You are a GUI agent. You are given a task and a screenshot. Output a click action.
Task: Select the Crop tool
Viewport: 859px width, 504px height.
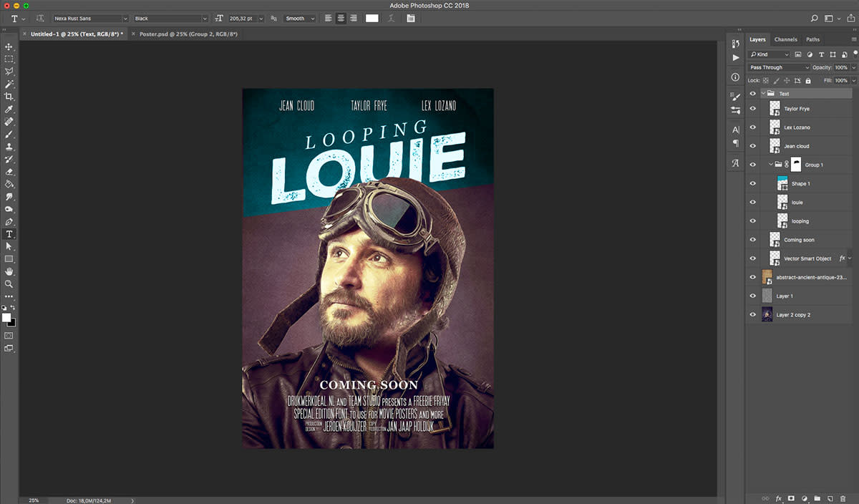click(9, 96)
